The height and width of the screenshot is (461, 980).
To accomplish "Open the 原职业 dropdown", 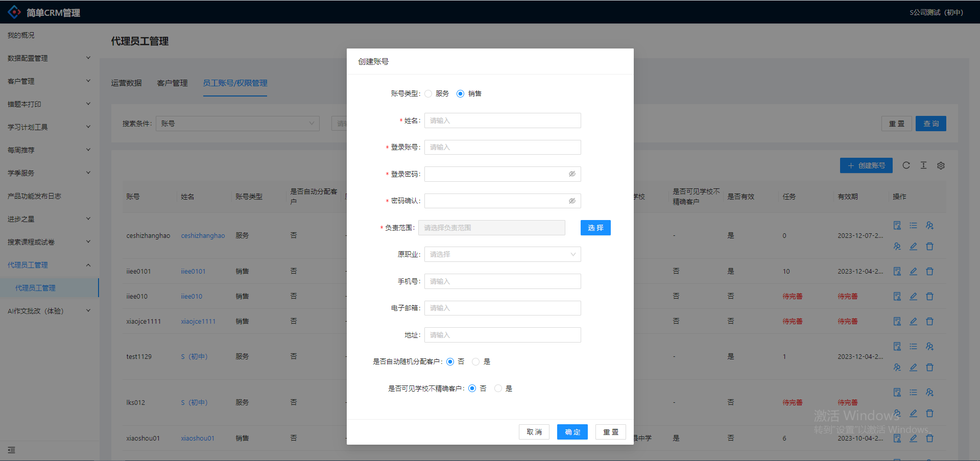I will pos(502,255).
